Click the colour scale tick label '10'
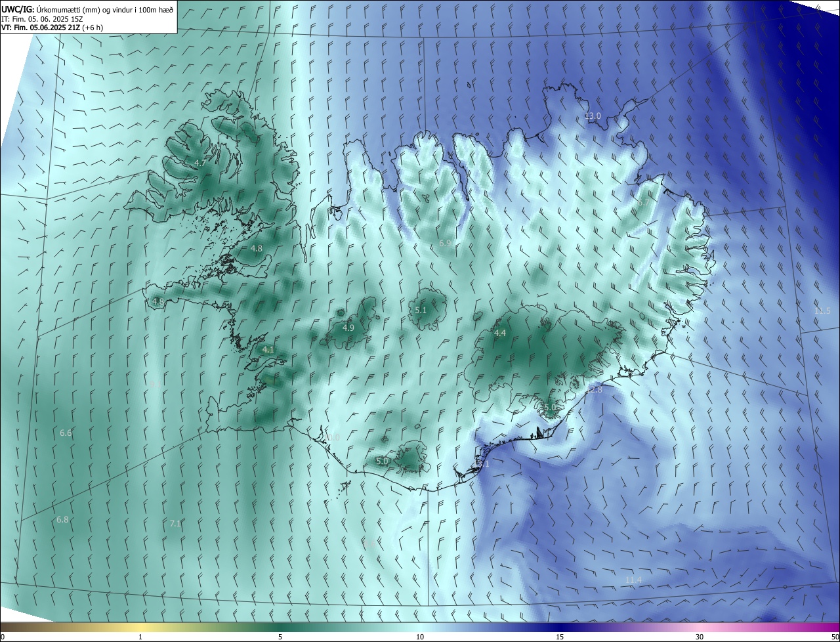The height and width of the screenshot is (642, 840). pos(420,637)
